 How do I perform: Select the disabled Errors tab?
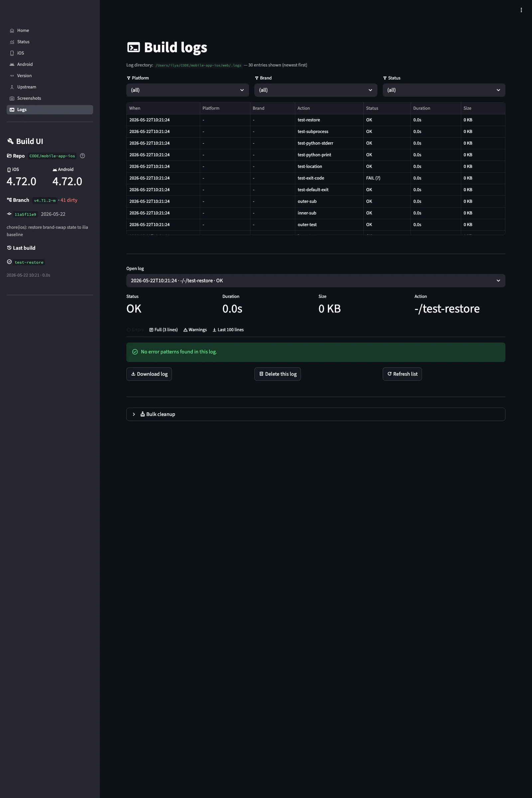(135, 330)
